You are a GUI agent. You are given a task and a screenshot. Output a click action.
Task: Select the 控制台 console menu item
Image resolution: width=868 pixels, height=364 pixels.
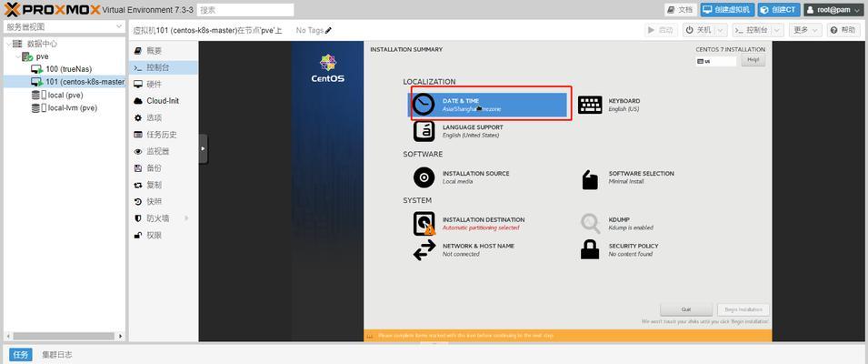coord(164,67)
